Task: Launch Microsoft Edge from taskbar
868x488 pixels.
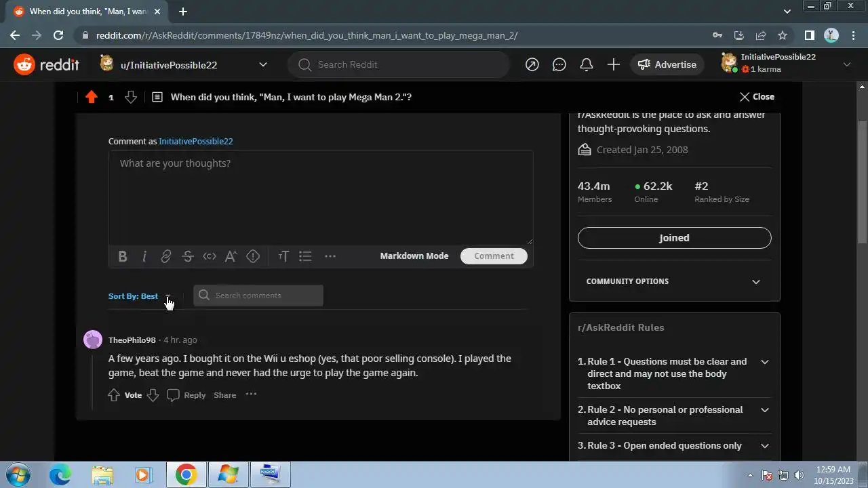Action: click(60, 475)
